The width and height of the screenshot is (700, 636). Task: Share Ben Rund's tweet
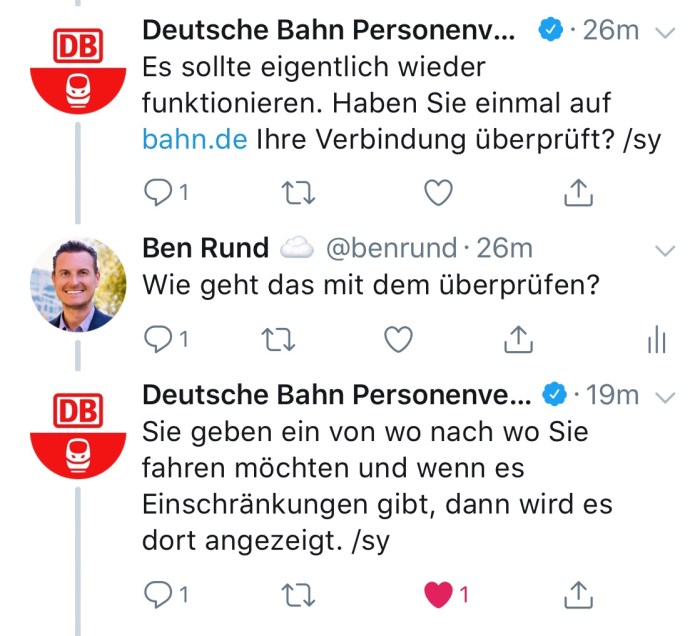coord(517,340)
